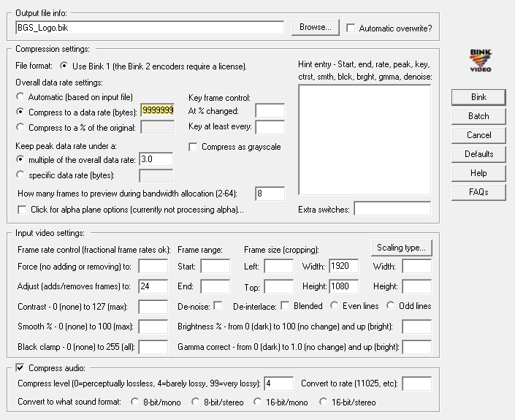This screenshot has height=420, width=515.
Task: Choose Compress to a % of original
Action: [20, 127]
